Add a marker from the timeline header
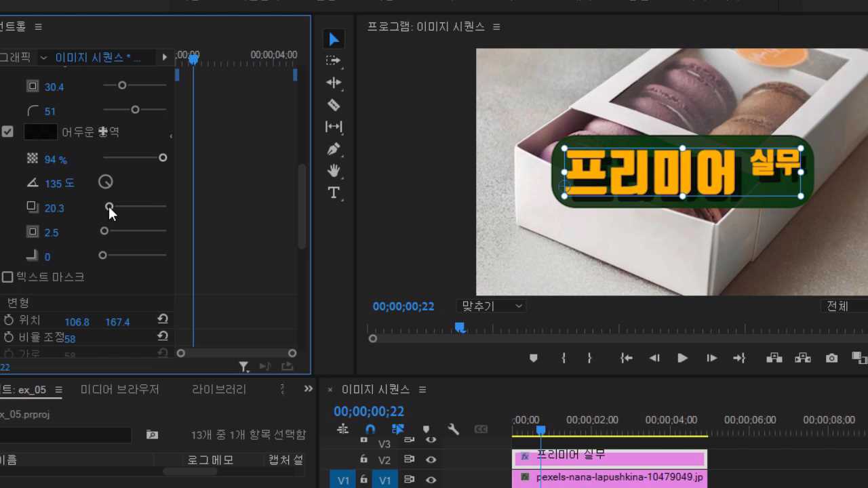Image resolution: width=868 pixels, height=488 pixels. [426, 429]
